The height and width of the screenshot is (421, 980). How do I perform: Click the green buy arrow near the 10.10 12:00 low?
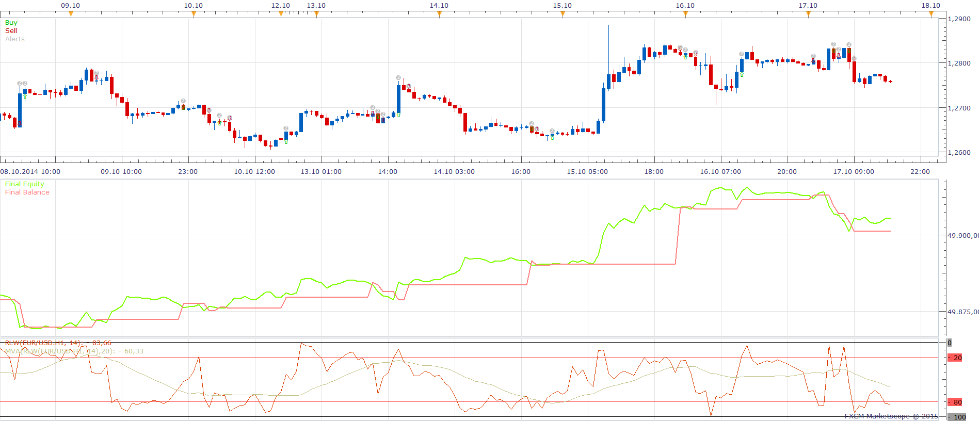pyautogui.click(x=286, y=141)
